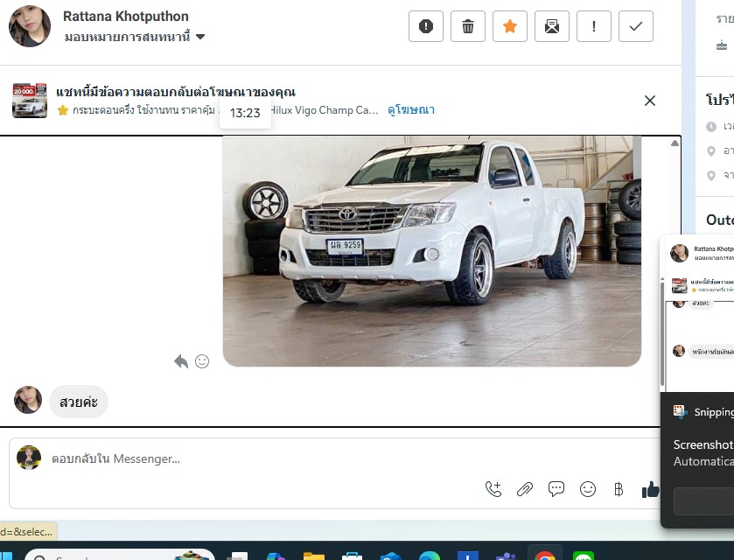The height and width of the screenshot is (560, 734).
Task: Send a thumbs-up like
Action: pyautogui.click(x=650, y=489)
